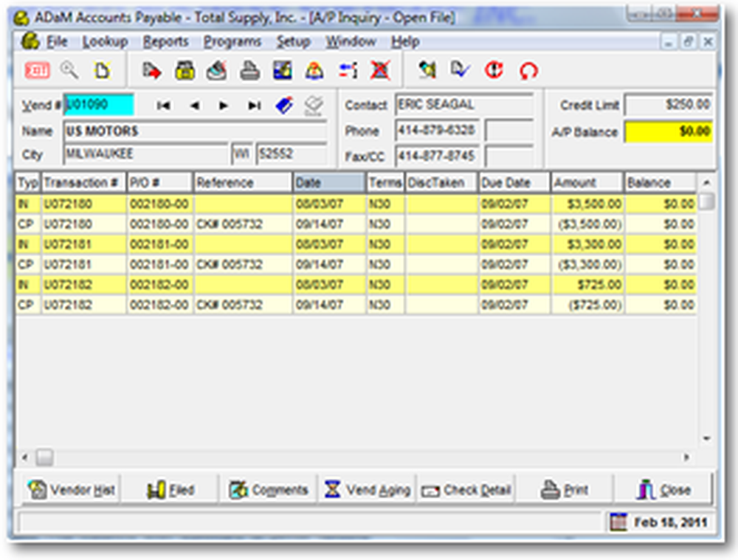Click the red circular arrow refresh icon

pos(528,71)
